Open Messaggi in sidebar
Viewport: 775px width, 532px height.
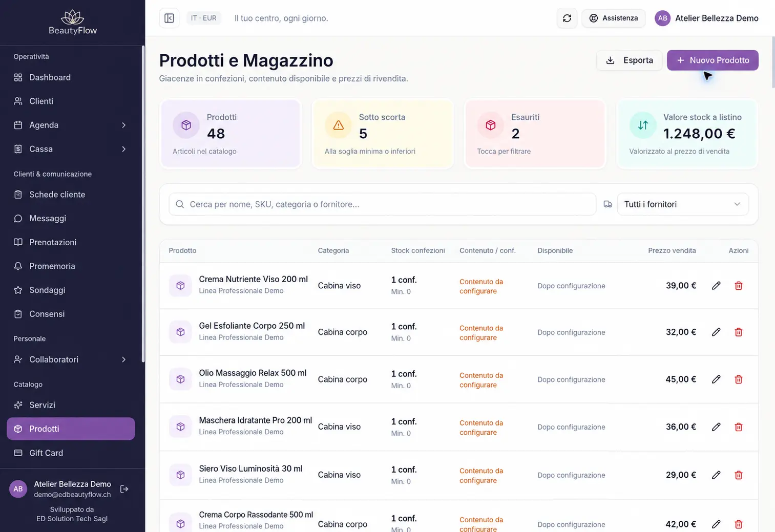71,219
